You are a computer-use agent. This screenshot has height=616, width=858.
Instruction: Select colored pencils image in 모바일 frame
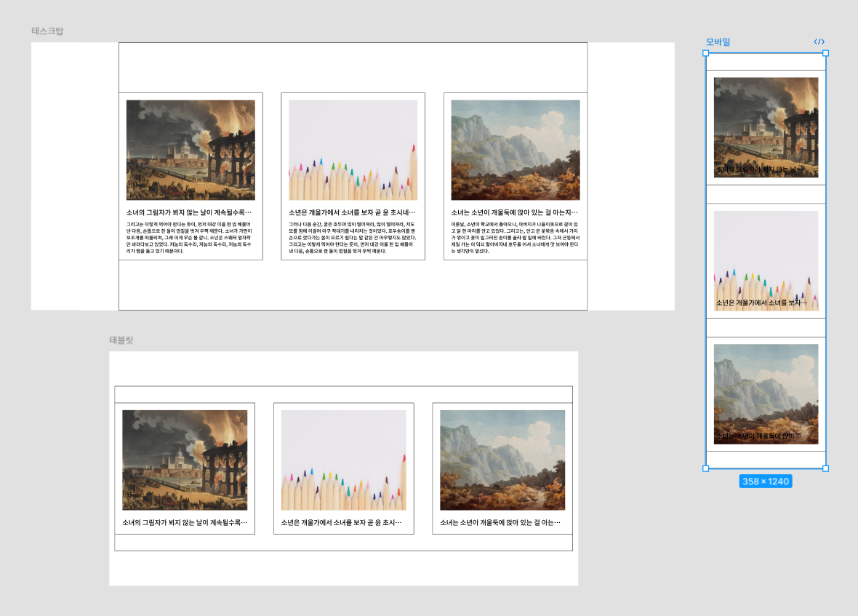tap(766, 261)
